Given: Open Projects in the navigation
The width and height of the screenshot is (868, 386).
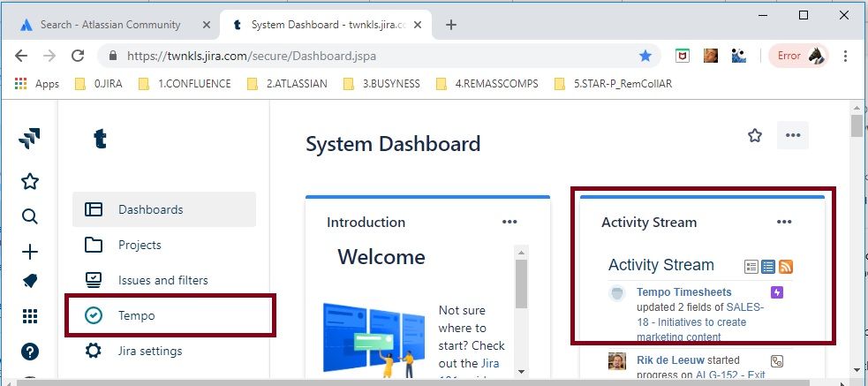Looking at the screenshot, I should (x=164, y=245).
